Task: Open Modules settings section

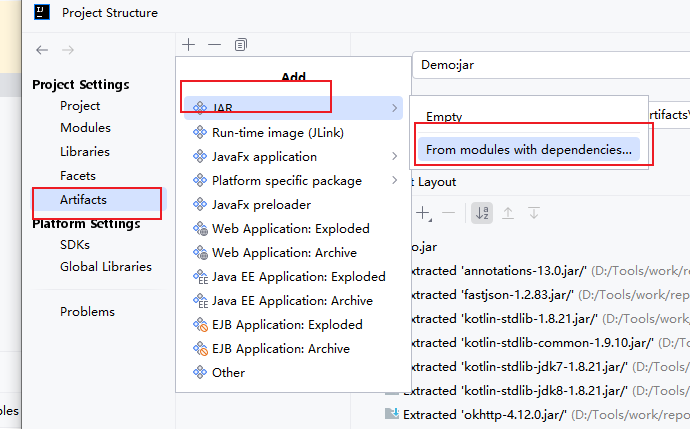Action: tap(85, 128)
